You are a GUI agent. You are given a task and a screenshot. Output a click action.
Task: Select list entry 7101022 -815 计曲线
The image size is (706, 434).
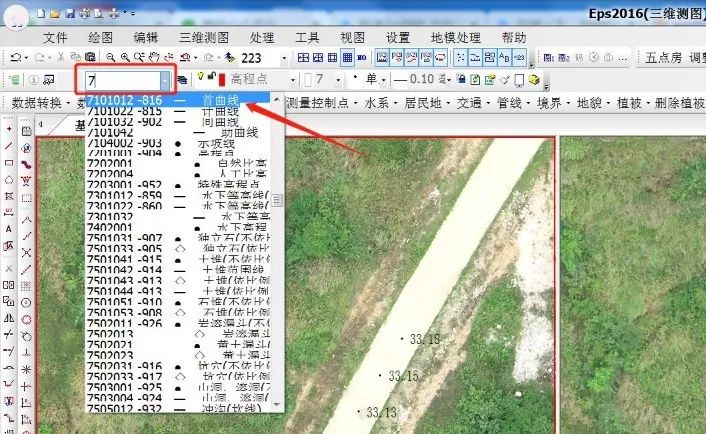click(x=178, y=110)
